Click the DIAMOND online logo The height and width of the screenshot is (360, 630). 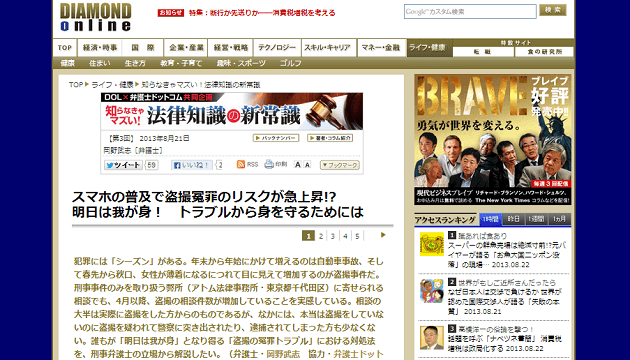(96, 17)
